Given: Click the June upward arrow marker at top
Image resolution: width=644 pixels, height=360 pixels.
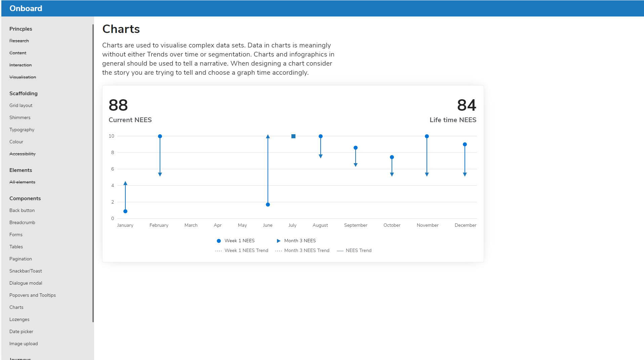Looking at the screenshot, I should (268, 137).
